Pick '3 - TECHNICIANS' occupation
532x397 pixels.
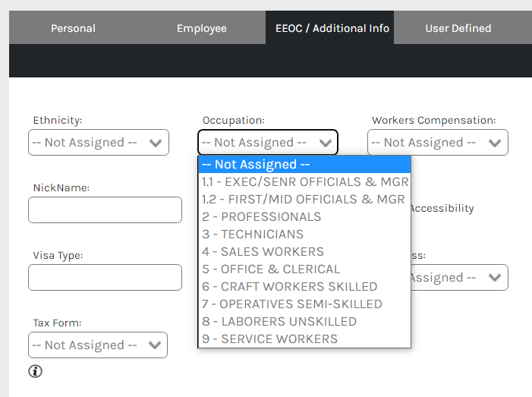(304, 235)
